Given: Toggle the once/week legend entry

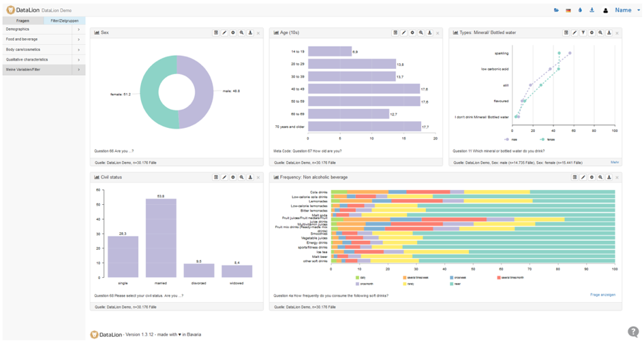Looking at the screenshot, I should pyautogui.click(x=458, y=278).
